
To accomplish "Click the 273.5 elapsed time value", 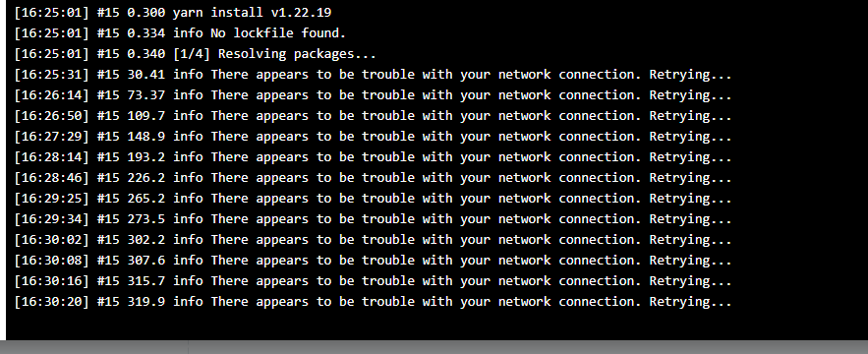I will click(146, 219).
